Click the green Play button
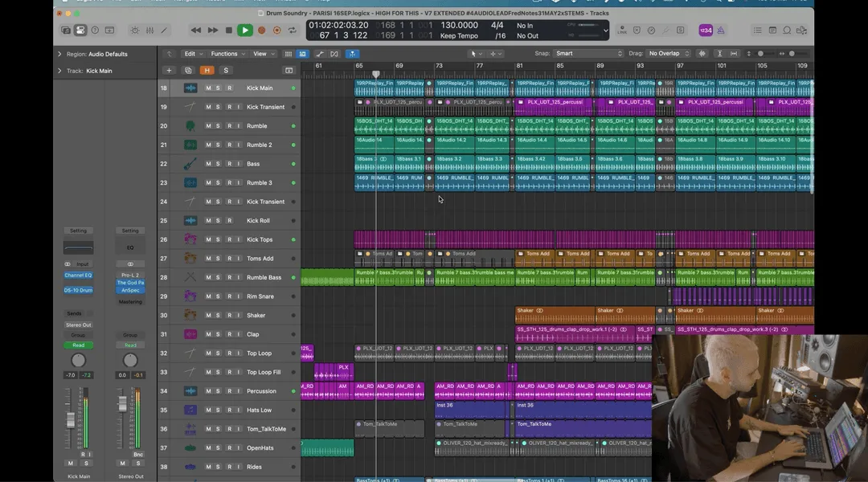868x482 pixels. [x=244, y=31]
